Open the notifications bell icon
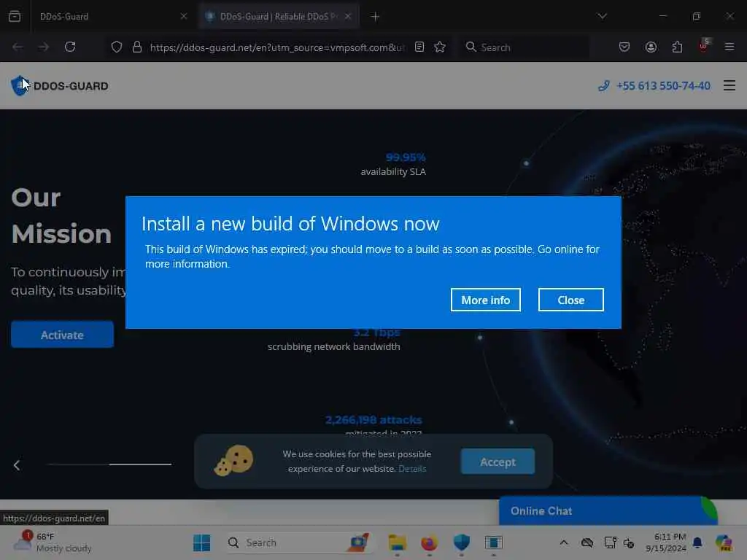This screenshot has height=560, width=747. [697, 542]
